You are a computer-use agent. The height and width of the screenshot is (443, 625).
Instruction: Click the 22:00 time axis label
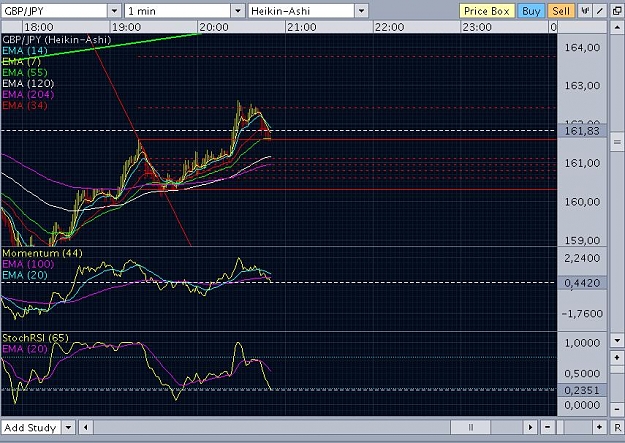(x=389, y=27)
